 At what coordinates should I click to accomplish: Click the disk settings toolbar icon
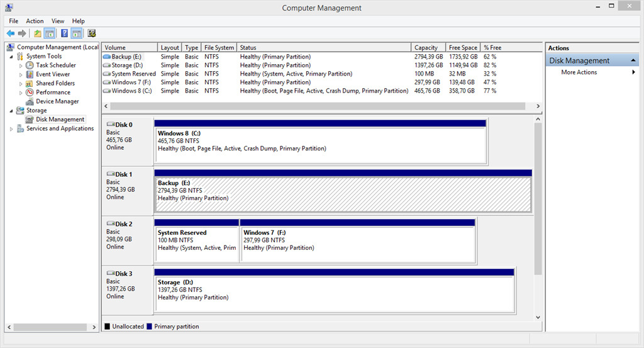[92, 33]
